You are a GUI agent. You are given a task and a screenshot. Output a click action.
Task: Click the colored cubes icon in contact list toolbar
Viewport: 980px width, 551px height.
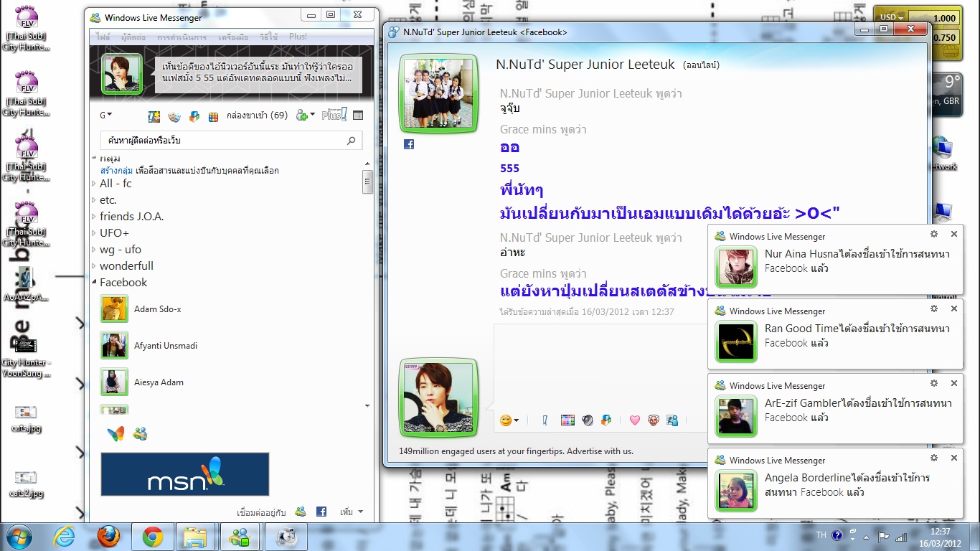point(194,116)
